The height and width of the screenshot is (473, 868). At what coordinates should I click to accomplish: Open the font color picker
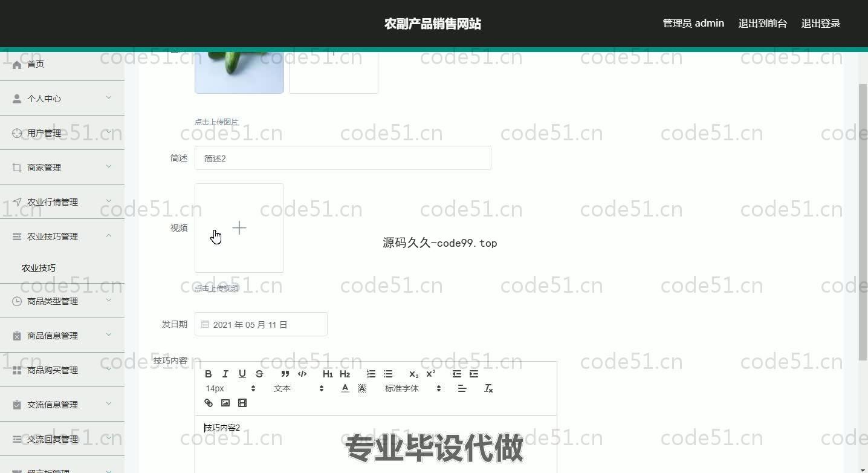click(x=345, y=388)
